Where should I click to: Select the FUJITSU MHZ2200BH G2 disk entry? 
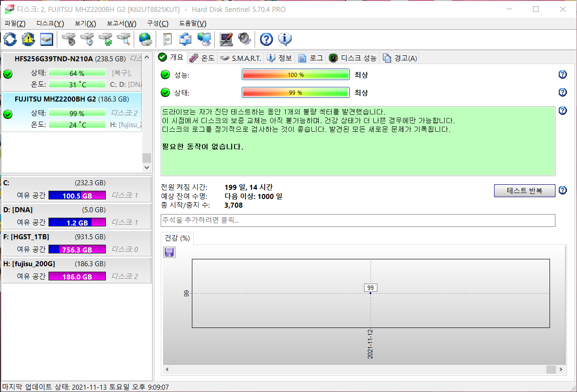pyautogui.click(x=72, y=112)
